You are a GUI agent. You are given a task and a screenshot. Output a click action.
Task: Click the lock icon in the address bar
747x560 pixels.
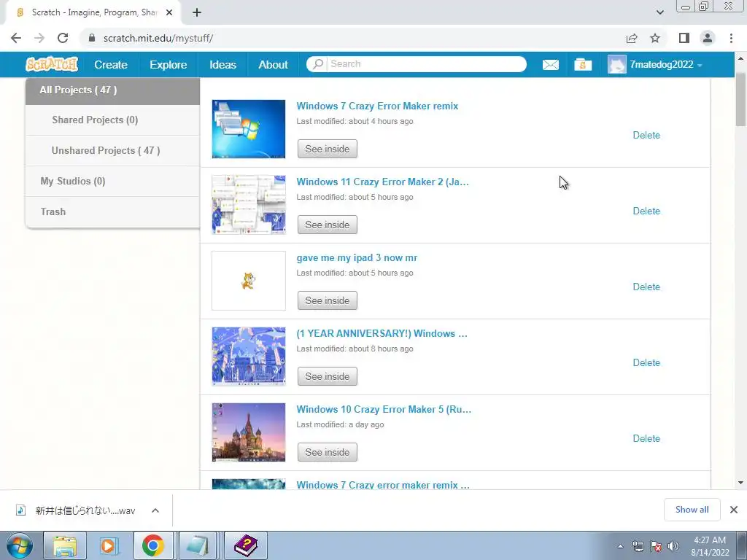92,38
